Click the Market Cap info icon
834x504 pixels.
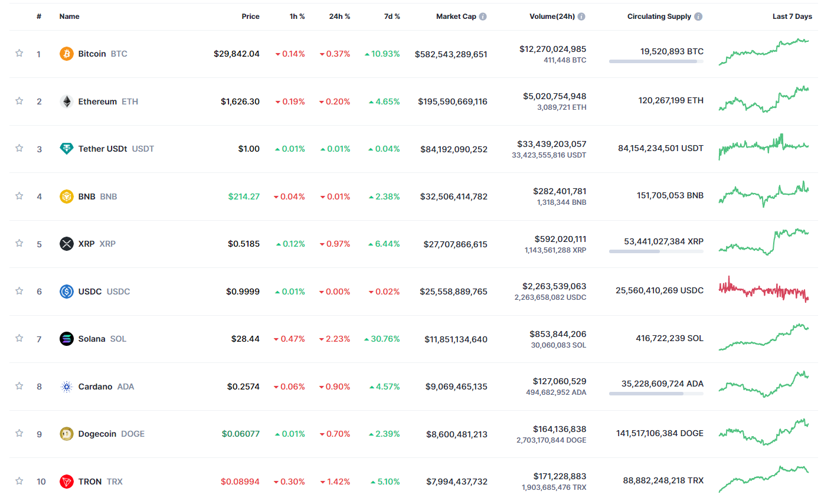click(483, 17)
